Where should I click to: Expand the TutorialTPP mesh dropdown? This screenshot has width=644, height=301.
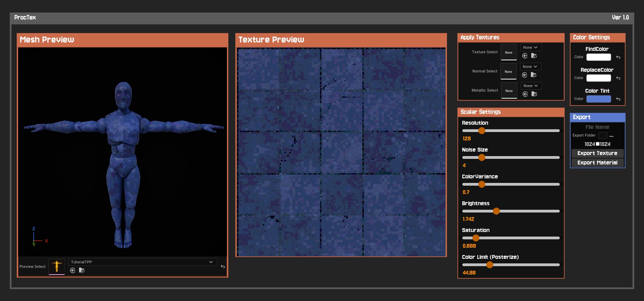tap(143, 262)
